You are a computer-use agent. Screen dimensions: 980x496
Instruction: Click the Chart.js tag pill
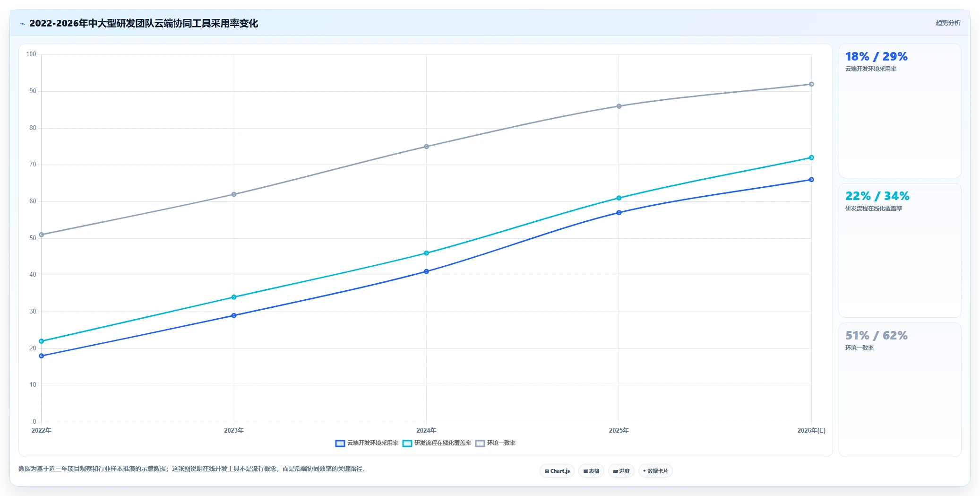(557, 471)
